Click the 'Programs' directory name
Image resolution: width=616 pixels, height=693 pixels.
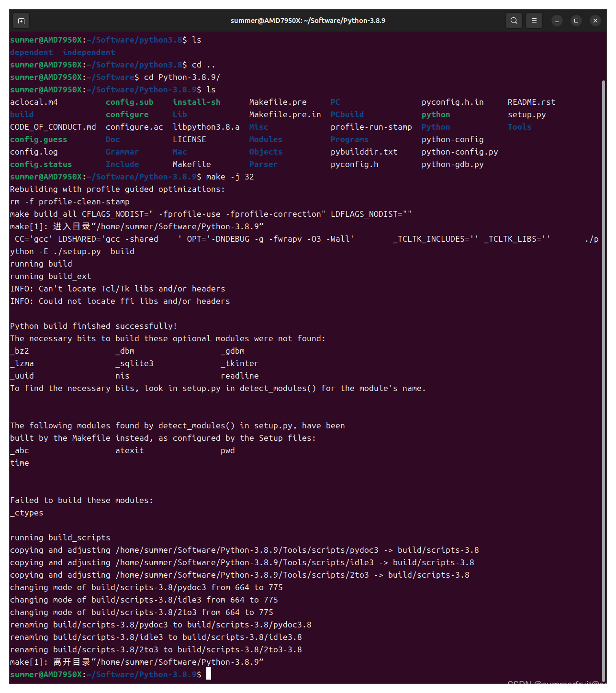(350, 139)
